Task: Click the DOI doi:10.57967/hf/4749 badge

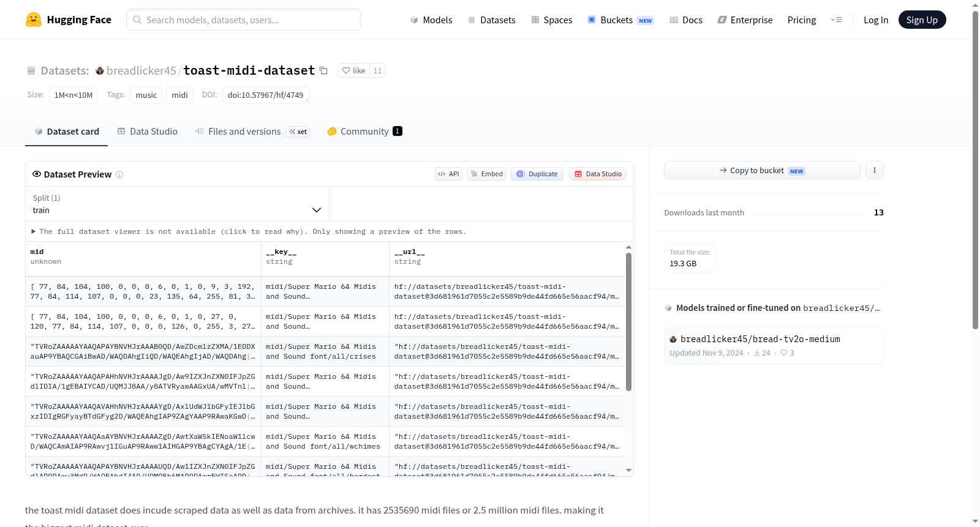Action: coord(265,95)
